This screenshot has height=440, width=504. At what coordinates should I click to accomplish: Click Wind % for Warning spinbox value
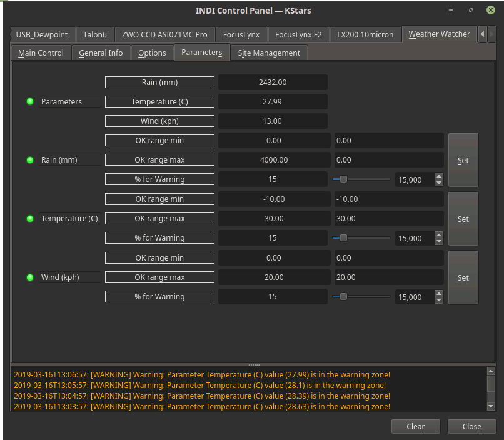[415, 297]
